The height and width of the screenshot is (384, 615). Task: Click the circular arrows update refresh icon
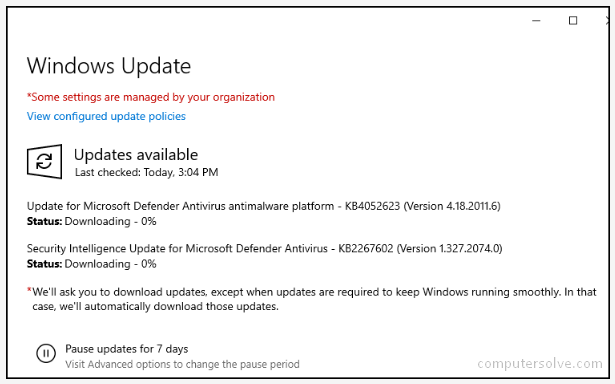coord(44,161)
